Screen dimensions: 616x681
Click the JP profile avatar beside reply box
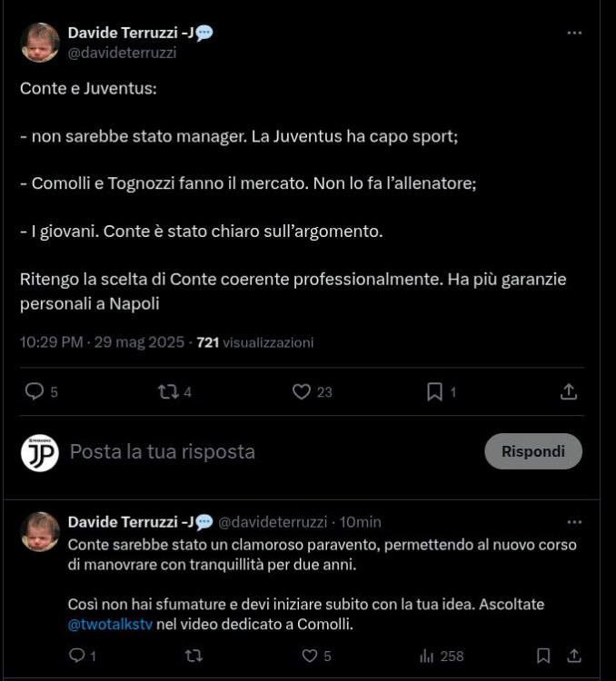click(x=40, y=452)
